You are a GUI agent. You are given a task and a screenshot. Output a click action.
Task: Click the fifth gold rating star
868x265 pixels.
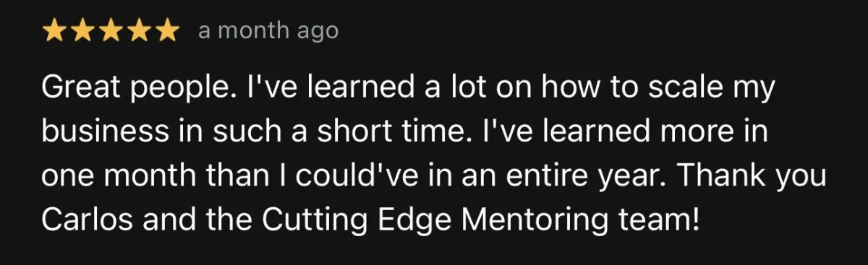pos(166,31)
